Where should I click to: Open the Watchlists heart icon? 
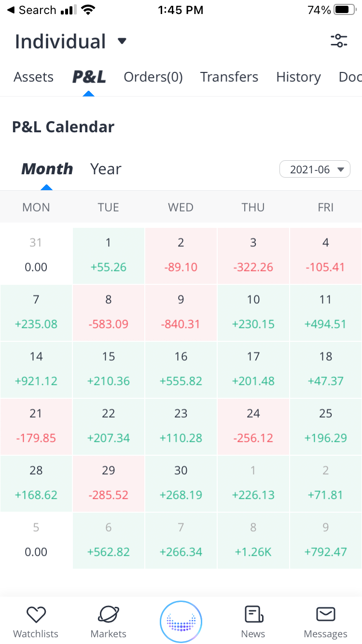pyautogui.click(x=36, y=615)
